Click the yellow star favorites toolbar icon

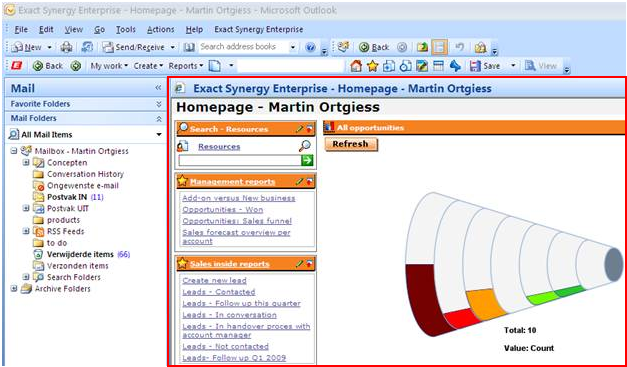372,66
